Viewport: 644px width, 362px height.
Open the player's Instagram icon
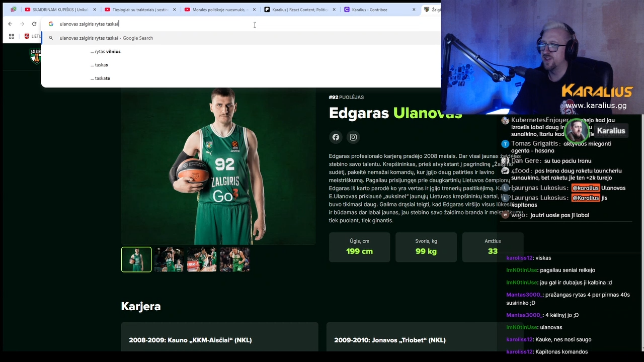click(353, 137)
